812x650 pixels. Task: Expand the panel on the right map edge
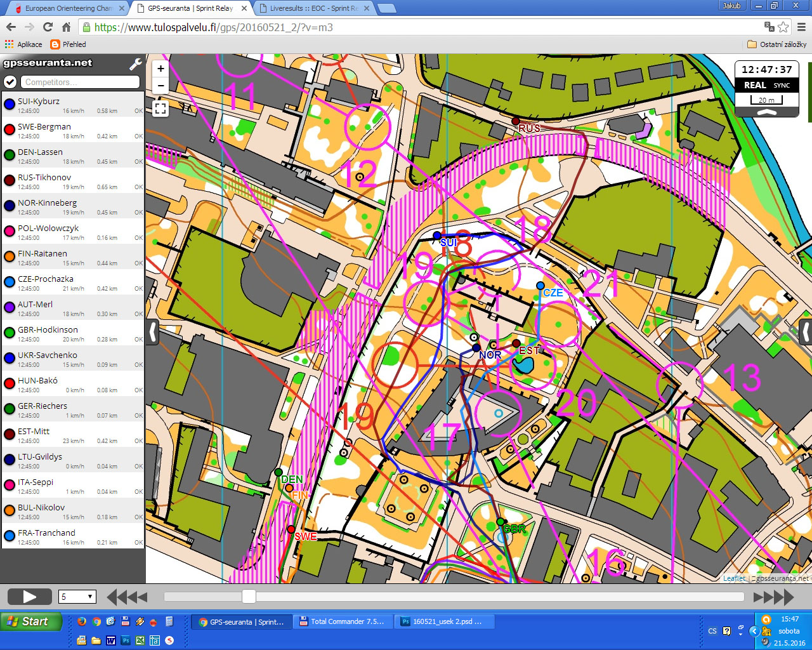[x=806, y=332]
